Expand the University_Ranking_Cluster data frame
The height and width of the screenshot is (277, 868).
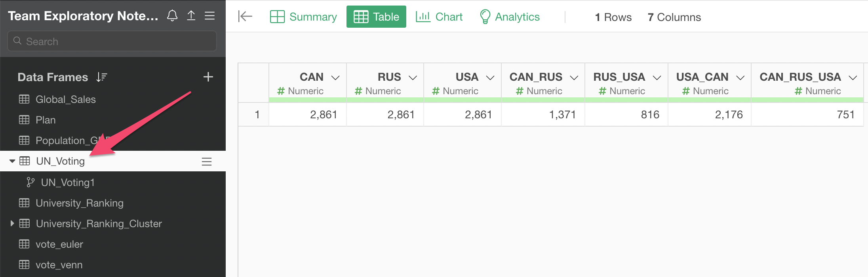pyautogui.click(x=12, y=224)
